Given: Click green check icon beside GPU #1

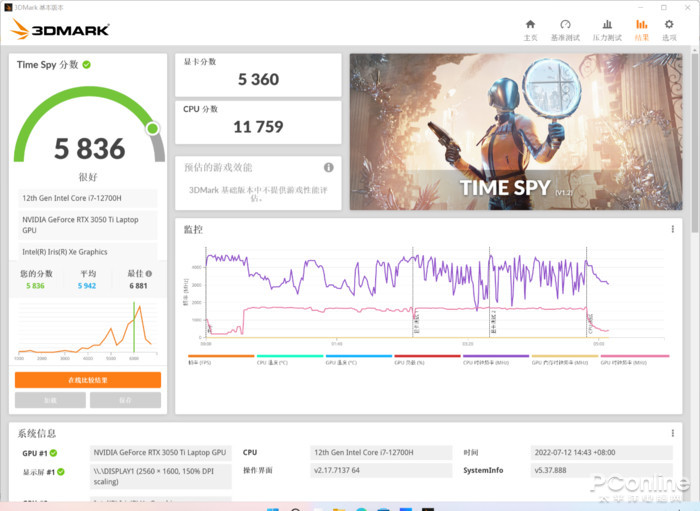Looking at the screenshot, I should tap(54, 453).
